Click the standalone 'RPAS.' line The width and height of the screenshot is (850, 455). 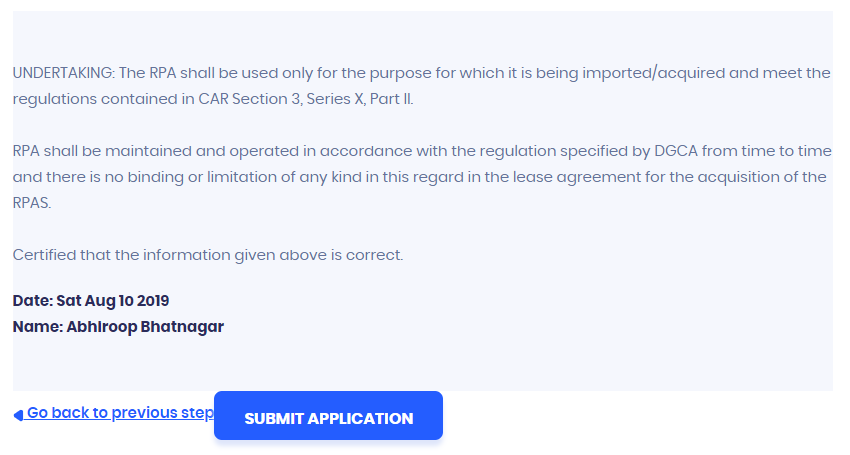click(x=32, y=203)
